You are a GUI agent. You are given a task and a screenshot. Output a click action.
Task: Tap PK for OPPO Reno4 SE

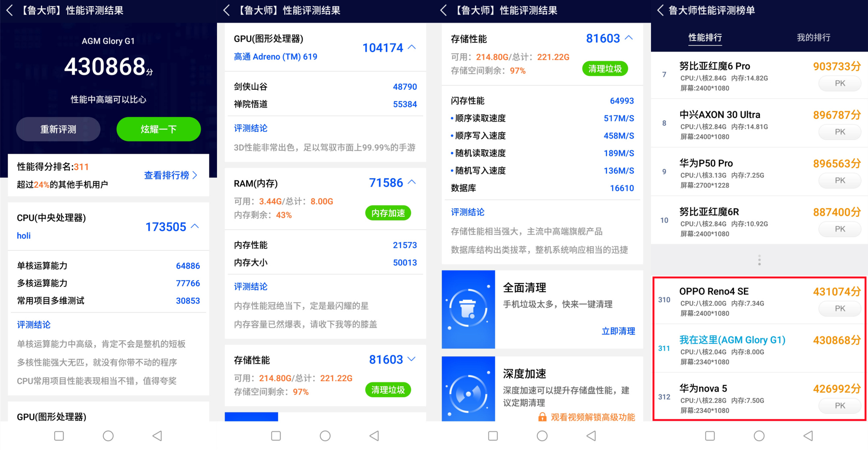click(x=840, y=309)
